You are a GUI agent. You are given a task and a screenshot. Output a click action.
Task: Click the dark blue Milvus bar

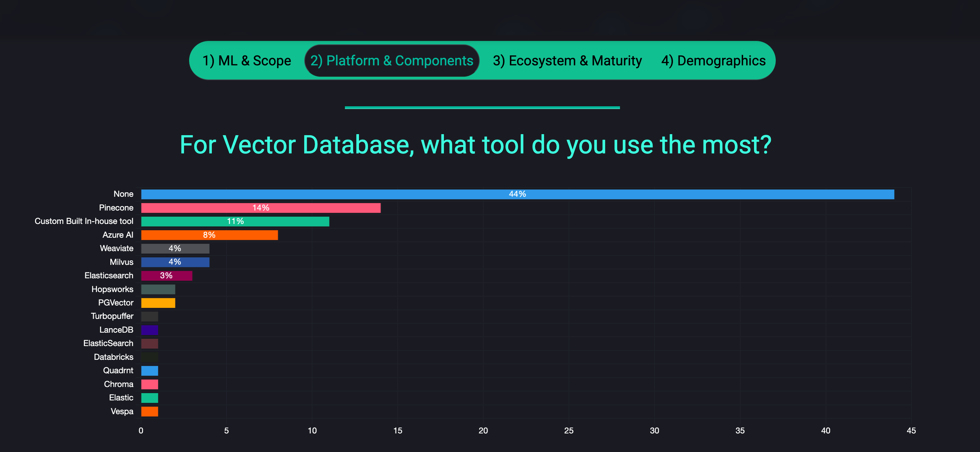[175, 262]
